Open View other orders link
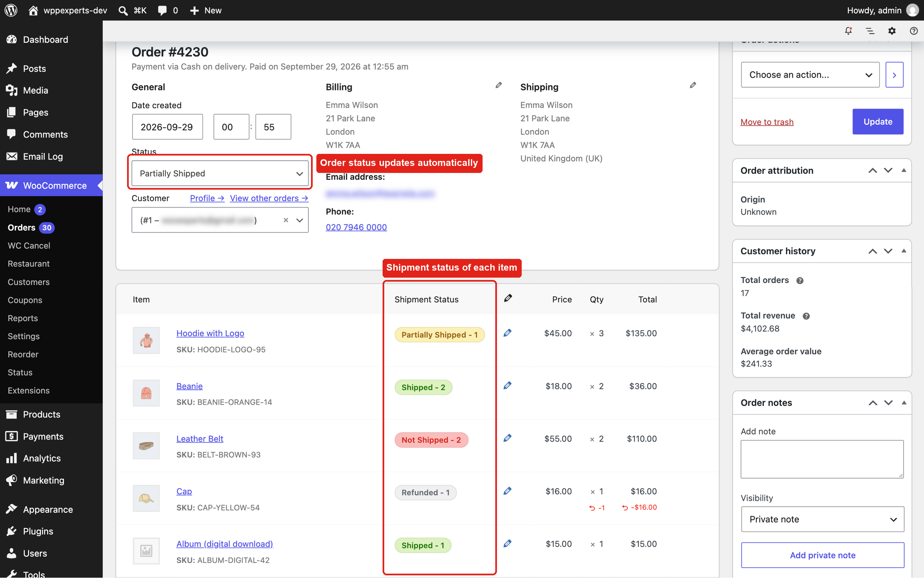 click(x=269, y=198)
